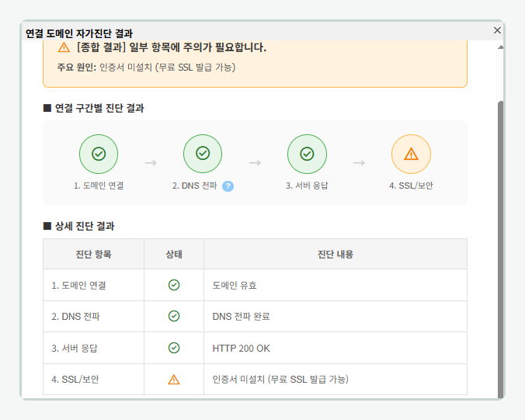Screen dimensions: 525x420
Task: Click the scrollbar up arrow
Action: click(x=501, y=47)
